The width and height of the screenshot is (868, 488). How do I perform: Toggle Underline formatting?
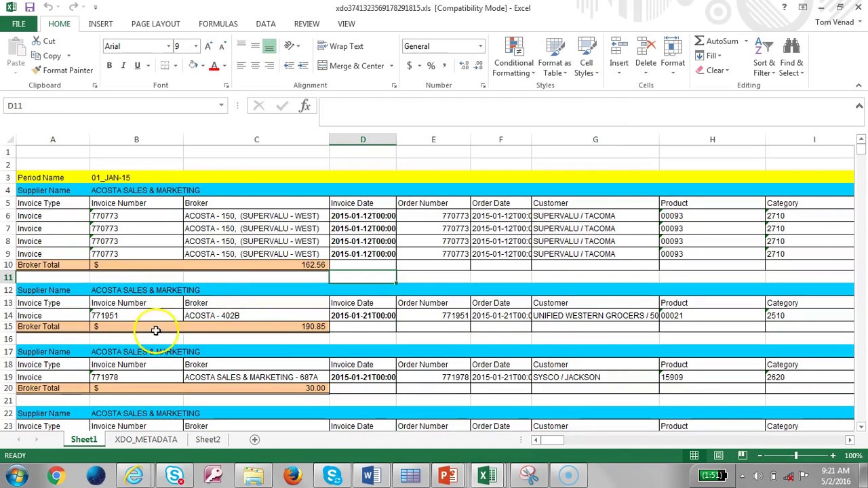[x=137, y=66]
